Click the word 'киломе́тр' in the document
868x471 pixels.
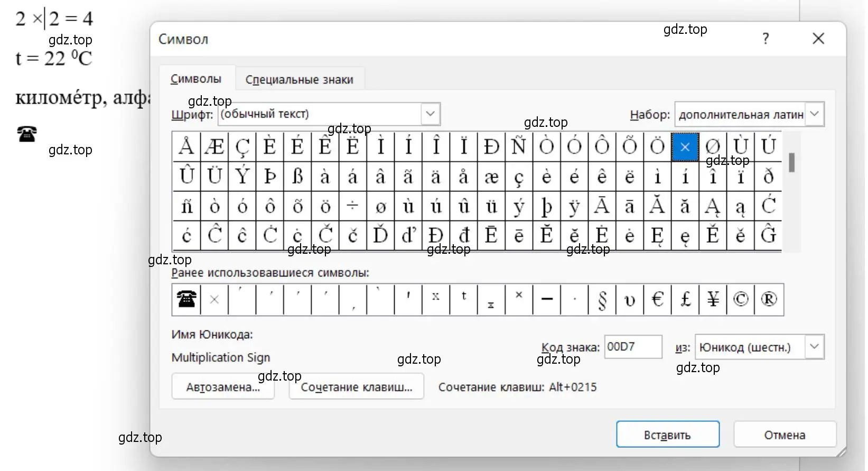click(x=59, y=97)
